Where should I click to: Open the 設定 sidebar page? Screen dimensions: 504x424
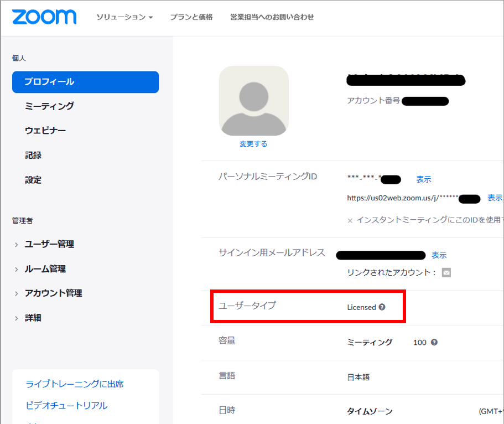33,179
